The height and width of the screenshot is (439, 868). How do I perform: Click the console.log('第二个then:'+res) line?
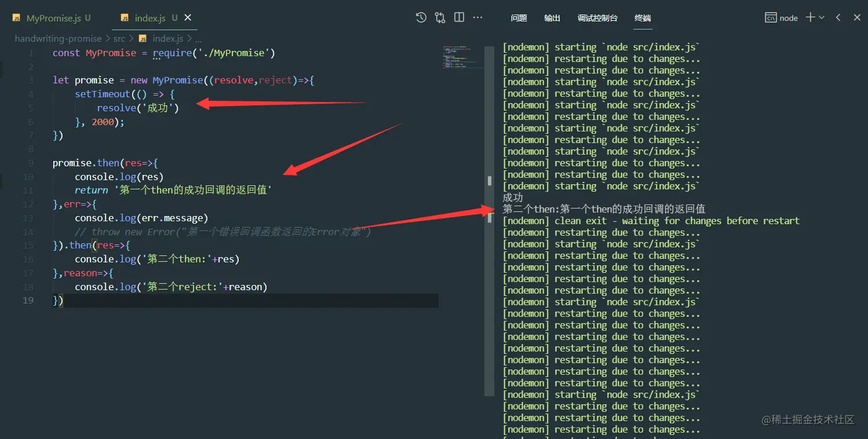(157, 259)
